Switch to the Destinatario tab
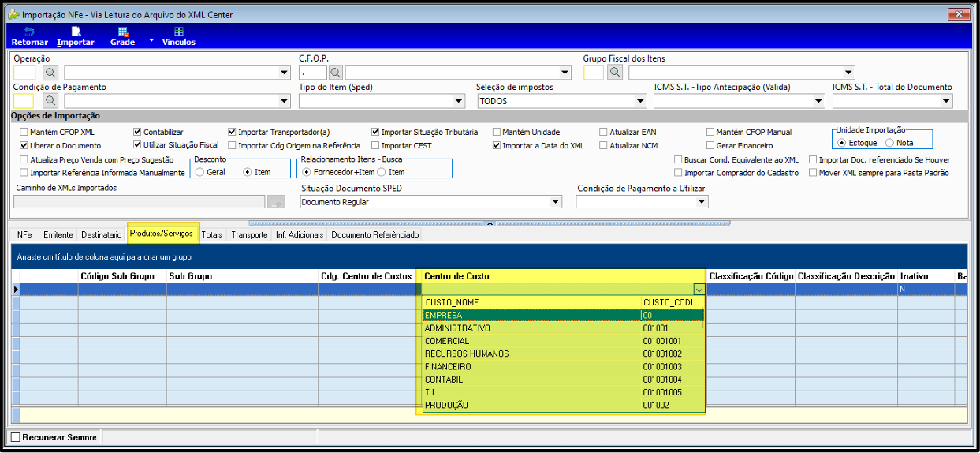980x453 pixels. point(102,235)
